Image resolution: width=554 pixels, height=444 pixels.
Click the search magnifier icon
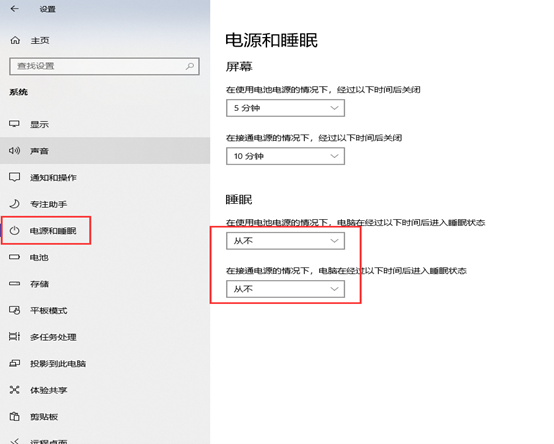coord(190,66)
